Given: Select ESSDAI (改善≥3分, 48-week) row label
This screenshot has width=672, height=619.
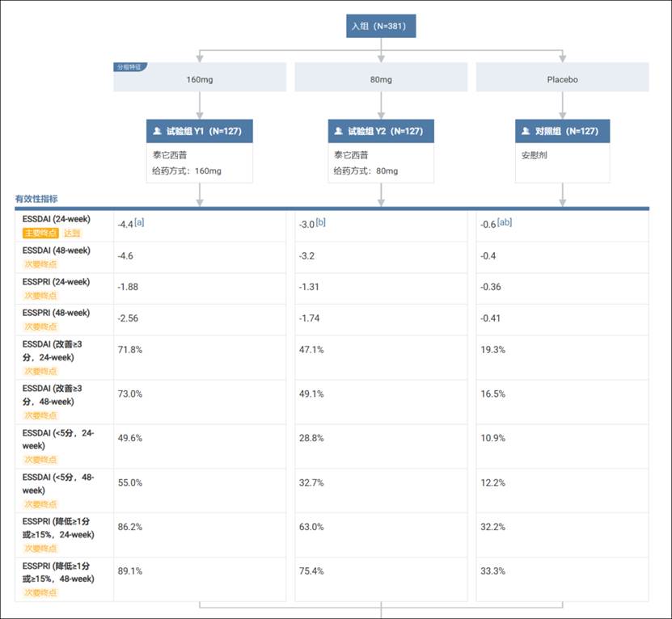Looking at the screenshot, I should point(53,395).
